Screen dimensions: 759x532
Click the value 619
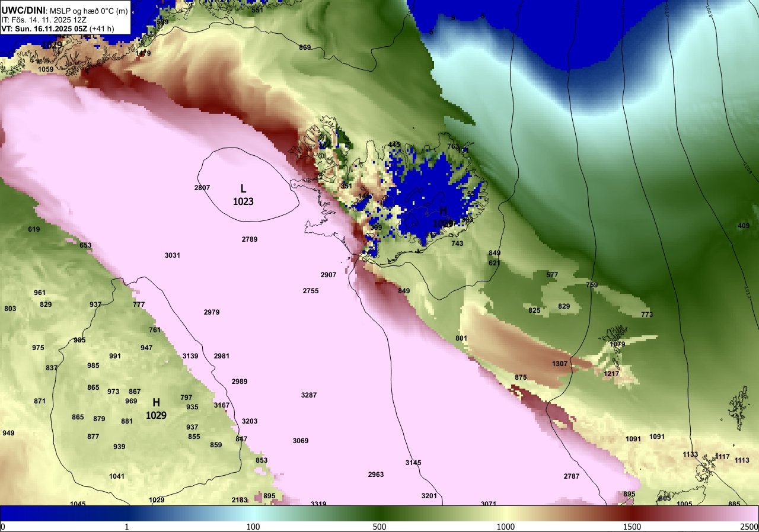pyautogui.click(x=34, y=229)
